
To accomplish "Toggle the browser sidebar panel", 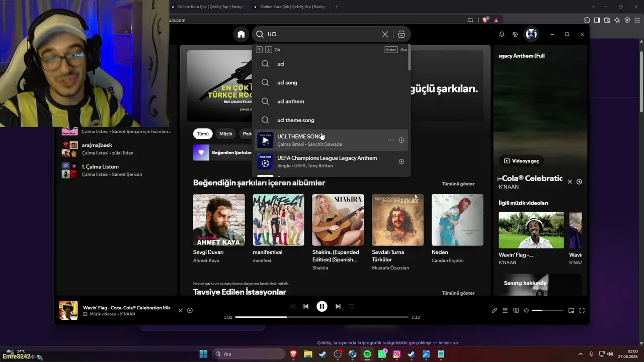I will [x=597, y=20].
